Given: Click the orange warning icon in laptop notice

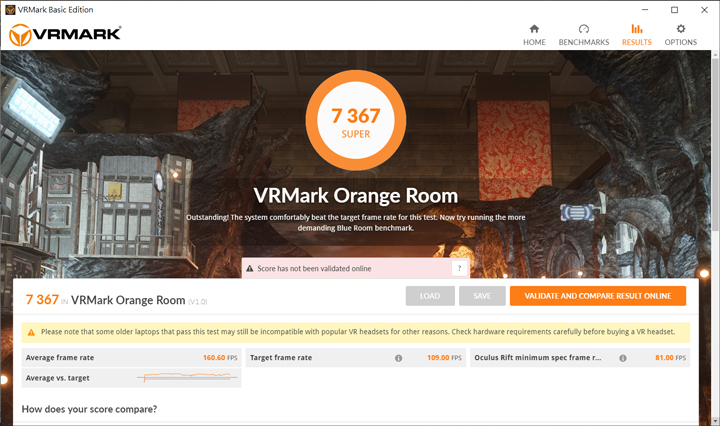Looking at the screenshot, I should pos(31,332).
